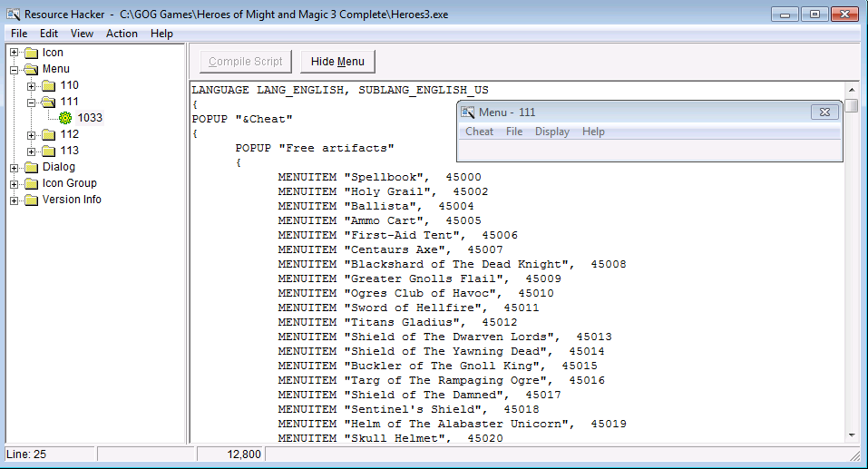868x469 pixels.
Task: Click the Version Info folder icon
Action: pos(31,200)
